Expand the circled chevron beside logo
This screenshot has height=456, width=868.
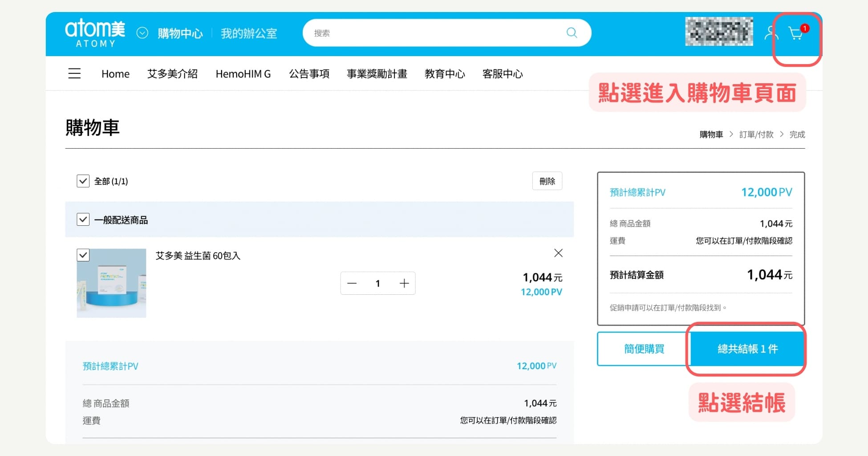[x=142, y=33]
